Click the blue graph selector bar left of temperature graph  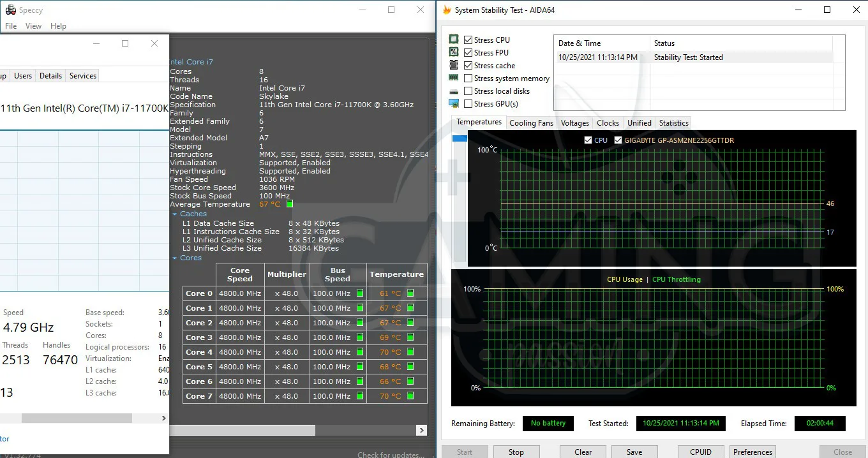click(460, 138)
